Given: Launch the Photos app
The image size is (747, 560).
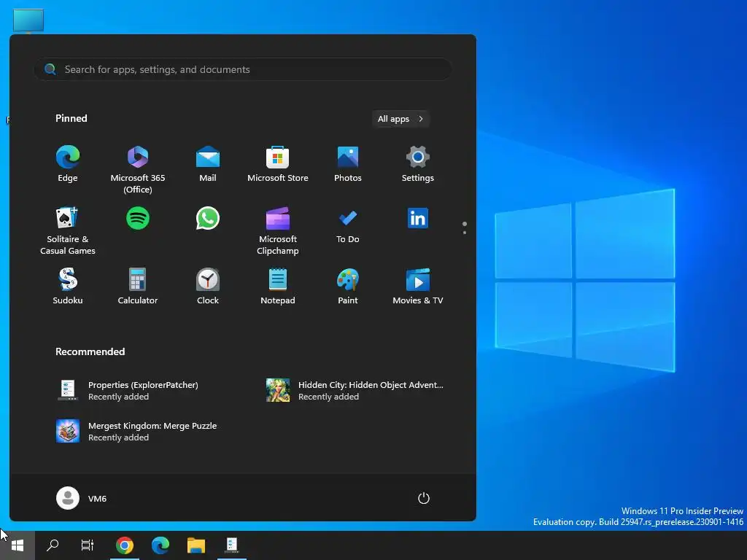Looking at the screenshot, I should [348, 164].
